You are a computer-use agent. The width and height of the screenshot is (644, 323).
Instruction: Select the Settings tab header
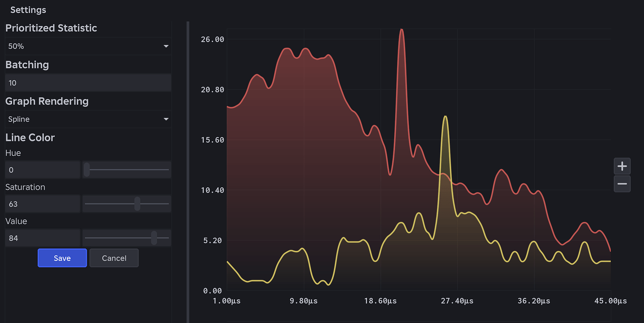(x=28, y=10)
